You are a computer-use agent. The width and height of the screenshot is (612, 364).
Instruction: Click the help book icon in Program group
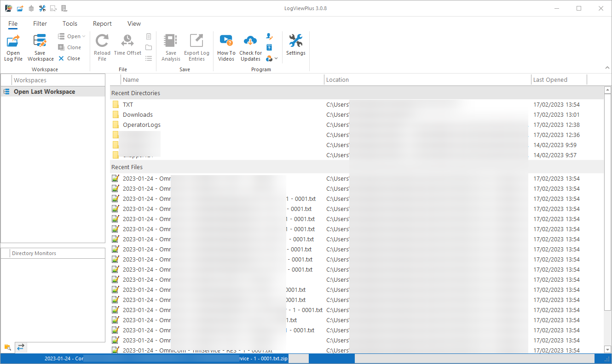pyautogui.click(x=270, y=47)
